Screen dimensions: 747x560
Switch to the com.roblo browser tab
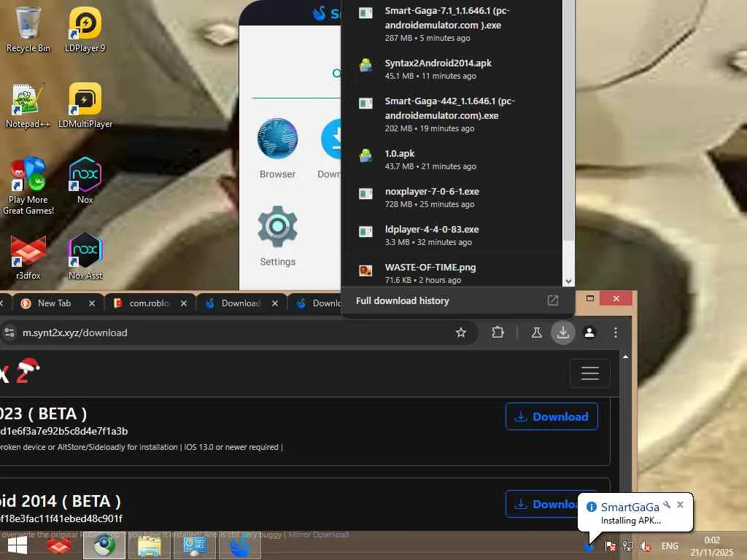coord(149,303)
